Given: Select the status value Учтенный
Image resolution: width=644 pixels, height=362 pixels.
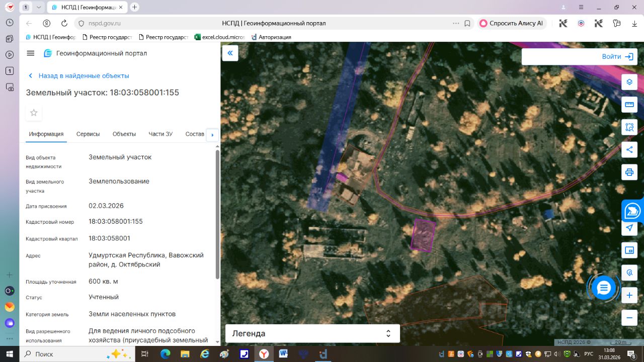Looking at the screenshot, I should [x=104, y=297].
